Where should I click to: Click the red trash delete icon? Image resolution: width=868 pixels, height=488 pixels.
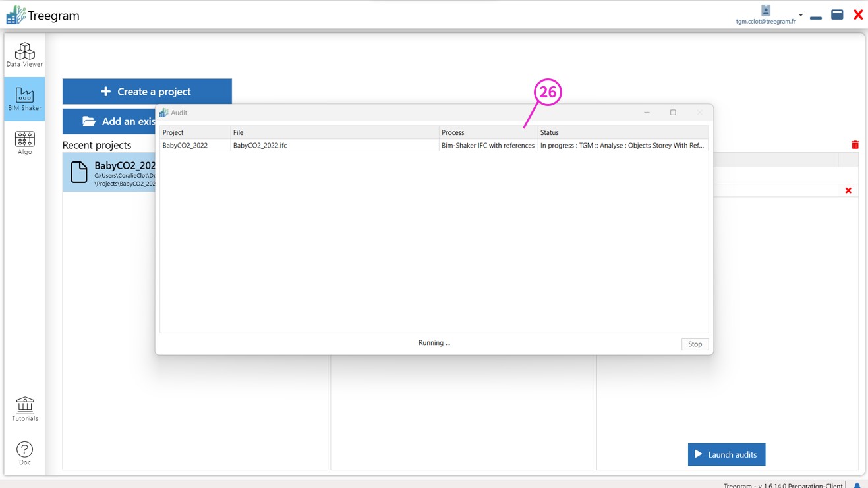(x=855, y=145)
